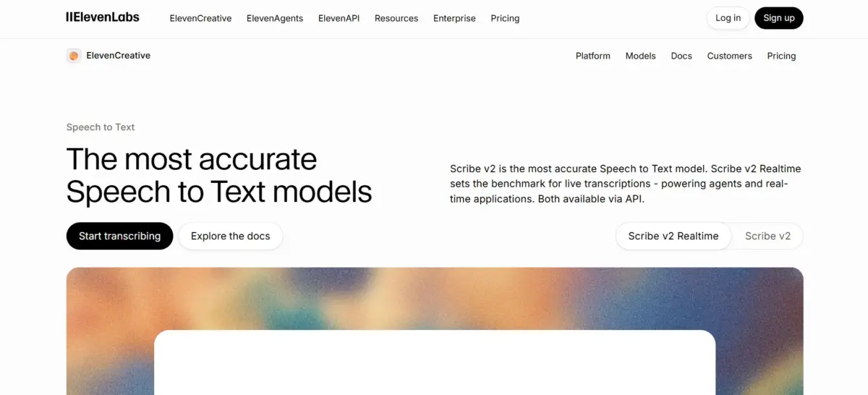The width and height of the screenshot is (868, 395).
Task: Open the Enterprise menu
Action: click(x=454, y=18)
